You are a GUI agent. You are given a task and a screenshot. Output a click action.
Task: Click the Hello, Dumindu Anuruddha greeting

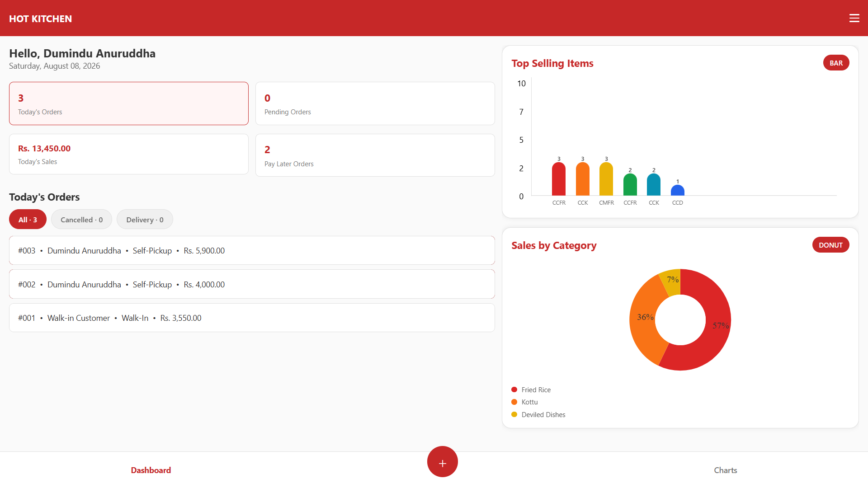(82, 53)
